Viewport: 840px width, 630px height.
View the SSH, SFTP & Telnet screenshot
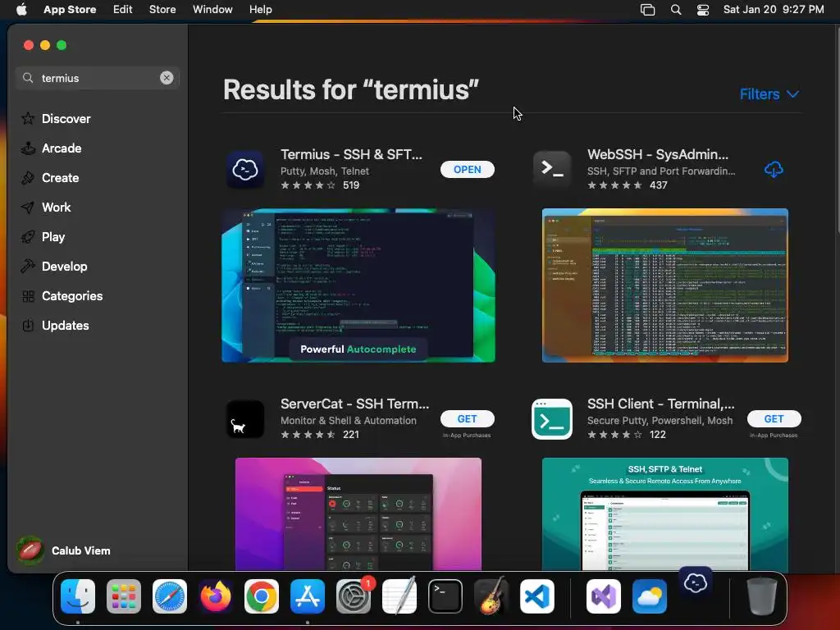[x=664, y=514]
